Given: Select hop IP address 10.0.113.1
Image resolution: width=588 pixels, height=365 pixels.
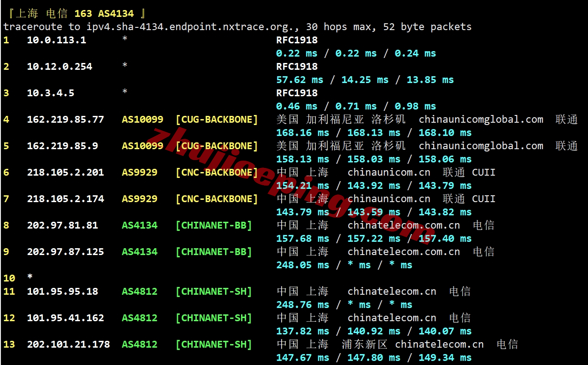Looking at the screenshot, I should click(x=57, y=40).
